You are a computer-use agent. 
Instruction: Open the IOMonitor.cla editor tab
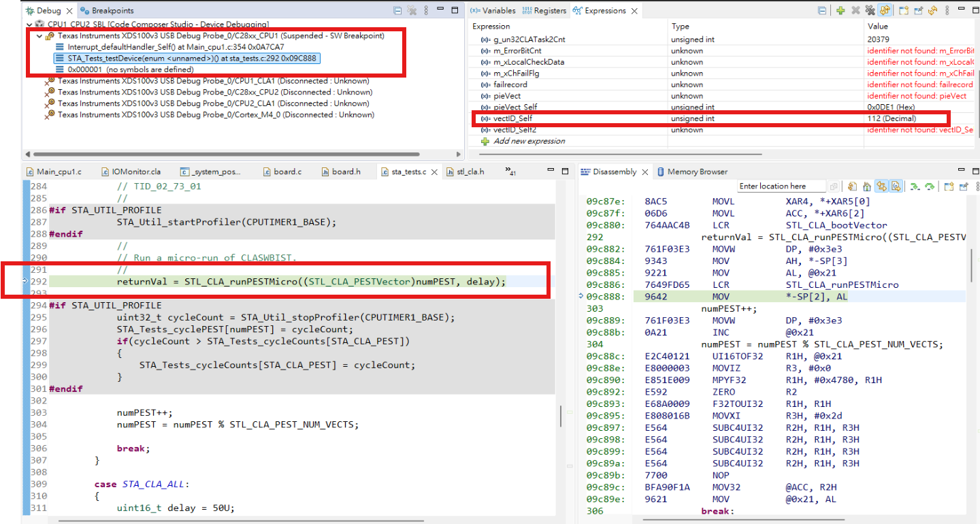click(131, 171)
